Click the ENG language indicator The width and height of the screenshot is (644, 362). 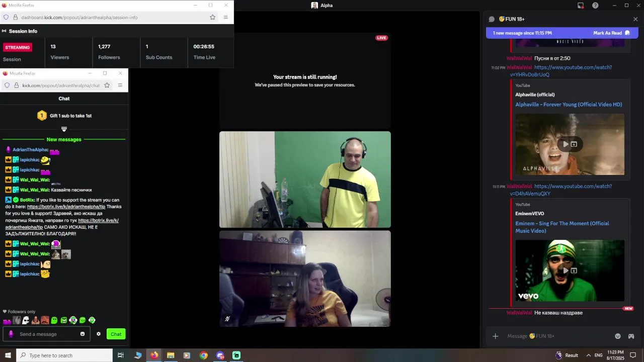pos(599,355)
